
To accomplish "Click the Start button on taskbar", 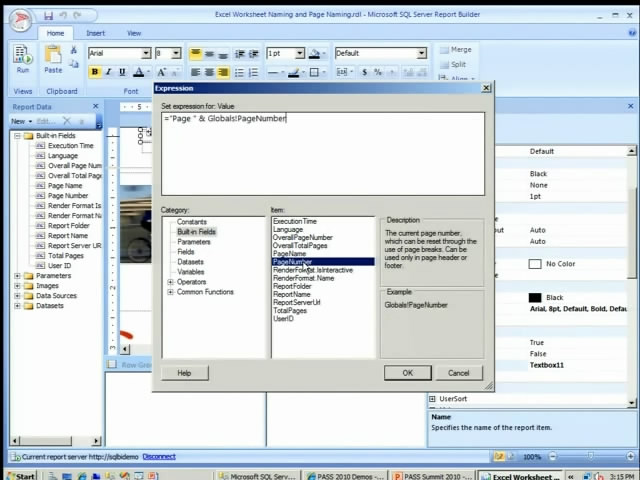I will coord(21,476).
